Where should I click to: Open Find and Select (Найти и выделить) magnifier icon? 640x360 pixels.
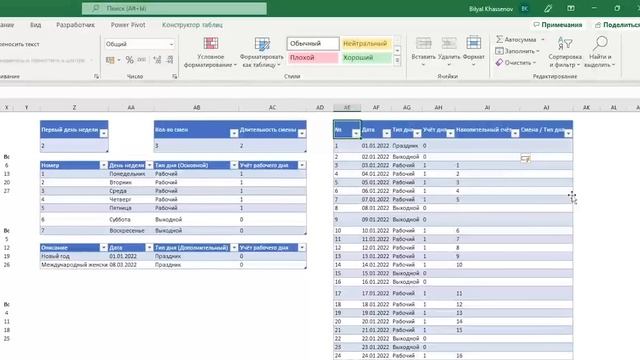coord(600,43)
